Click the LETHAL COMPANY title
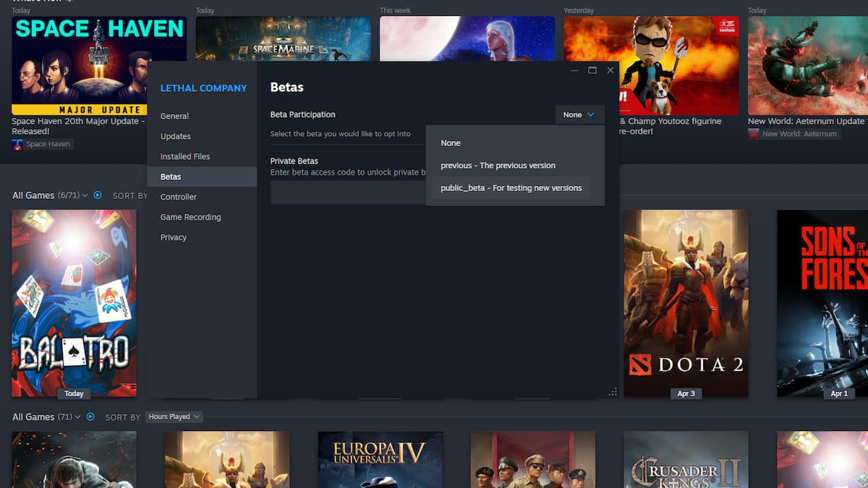The width and height of the screenshot is (868, 488). pyautogui.click(x=203, y=88)
